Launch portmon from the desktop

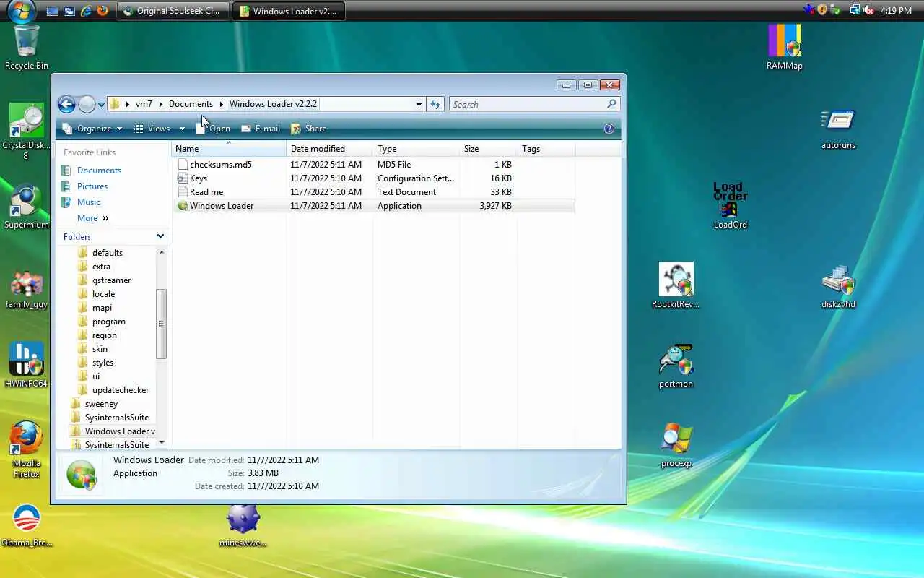tap(676, 366)
